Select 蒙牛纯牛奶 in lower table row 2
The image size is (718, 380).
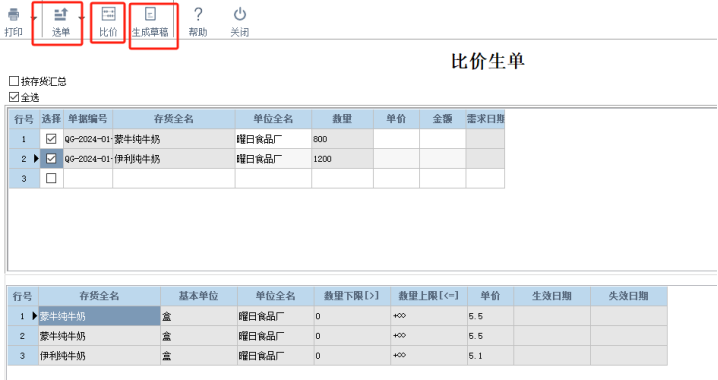point(99,336)
